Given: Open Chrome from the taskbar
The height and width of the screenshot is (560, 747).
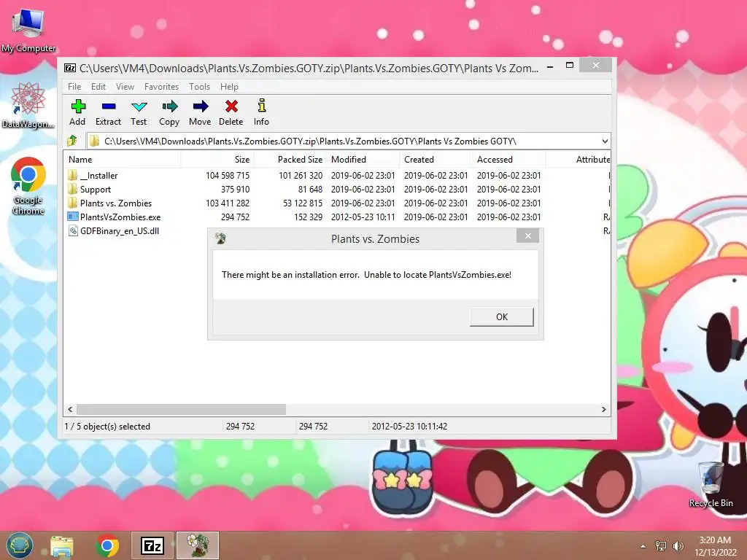Looking at the screenshot, I should [107, 546].
